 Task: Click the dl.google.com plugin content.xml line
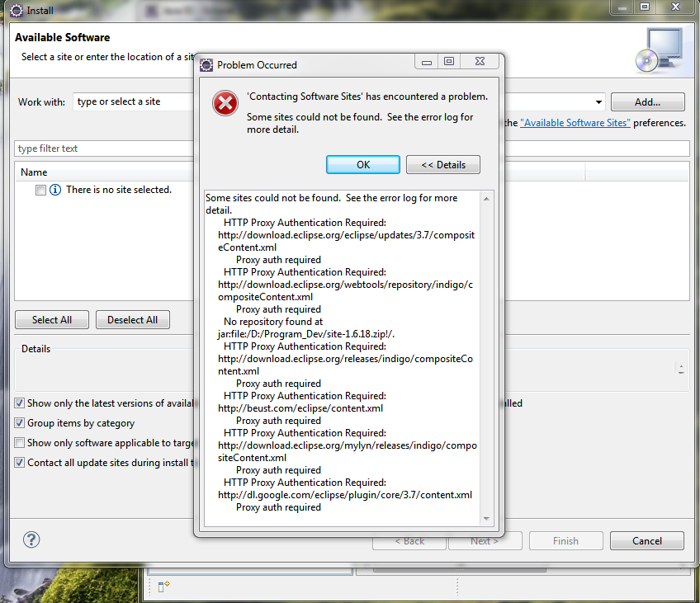click(x=345, y=495)
